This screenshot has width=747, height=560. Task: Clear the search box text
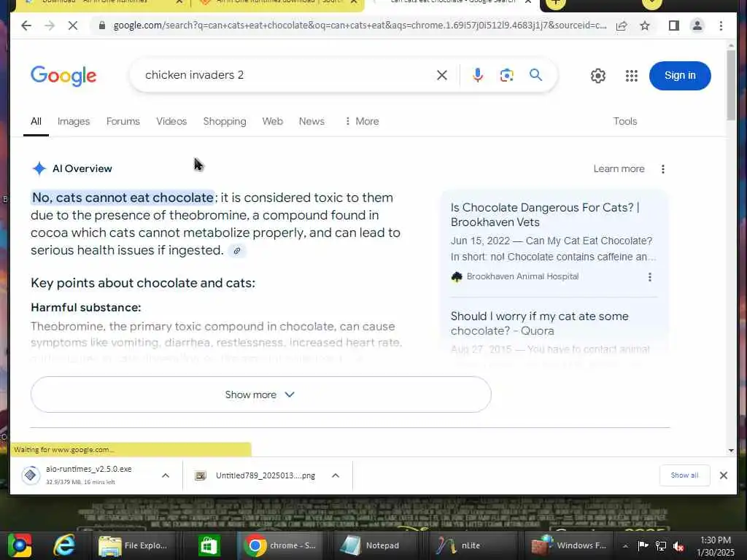(441, 75)
